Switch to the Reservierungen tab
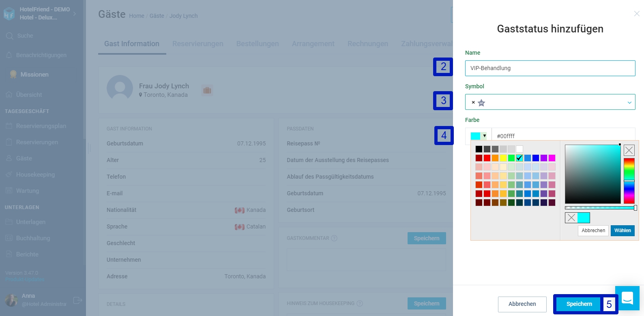The width and height of the screenshot is (644, 316). pos(197,44)
